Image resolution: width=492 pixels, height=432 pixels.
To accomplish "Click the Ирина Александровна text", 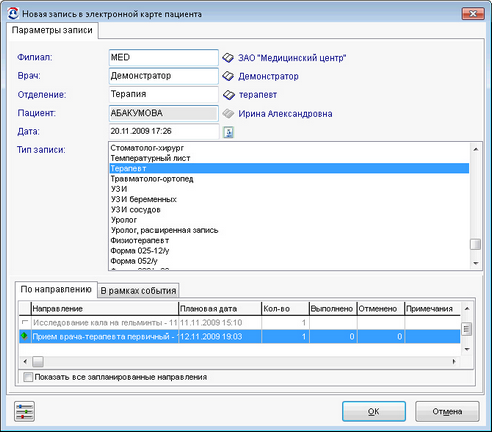I will coord(285,114).
